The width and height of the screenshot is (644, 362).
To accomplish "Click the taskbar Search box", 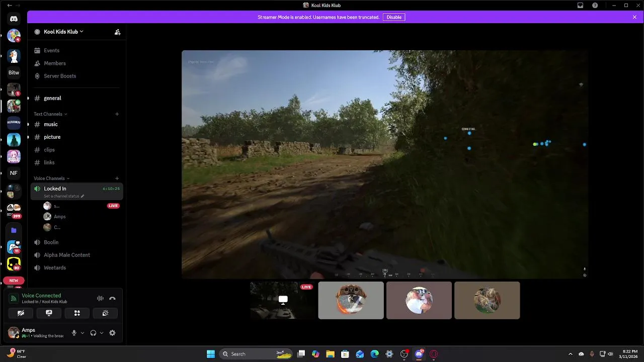I will click(x=257, y=354).
